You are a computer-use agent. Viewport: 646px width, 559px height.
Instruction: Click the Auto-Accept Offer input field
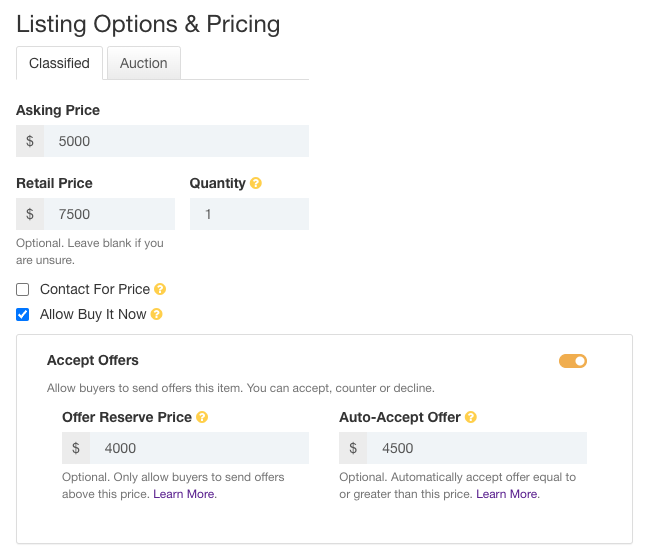click(x=477, y=448)
